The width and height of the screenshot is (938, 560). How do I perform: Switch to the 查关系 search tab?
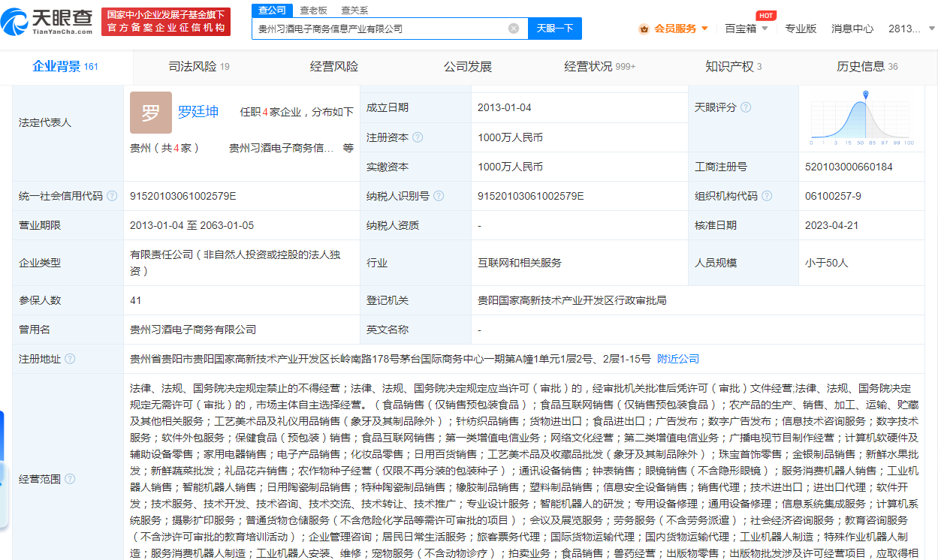click(354, 10)
